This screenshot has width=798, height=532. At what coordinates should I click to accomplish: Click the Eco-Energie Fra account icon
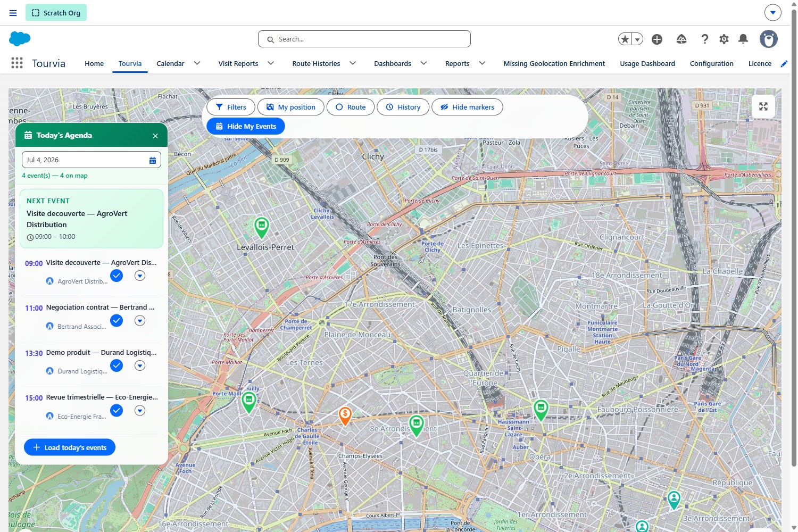click(50, 416)
